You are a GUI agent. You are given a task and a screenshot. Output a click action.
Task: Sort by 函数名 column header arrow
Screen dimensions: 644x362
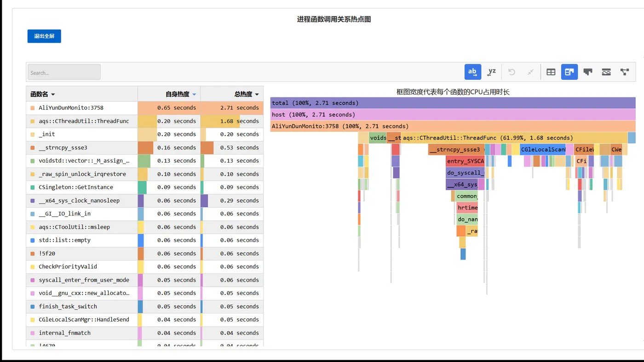coord(53,94)
